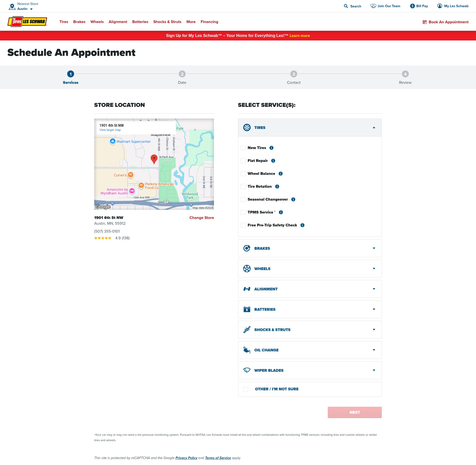This screenshot has width=476, height=465.
Task: Click the Book An Appointment calendar icon
Action: [425, 22]
